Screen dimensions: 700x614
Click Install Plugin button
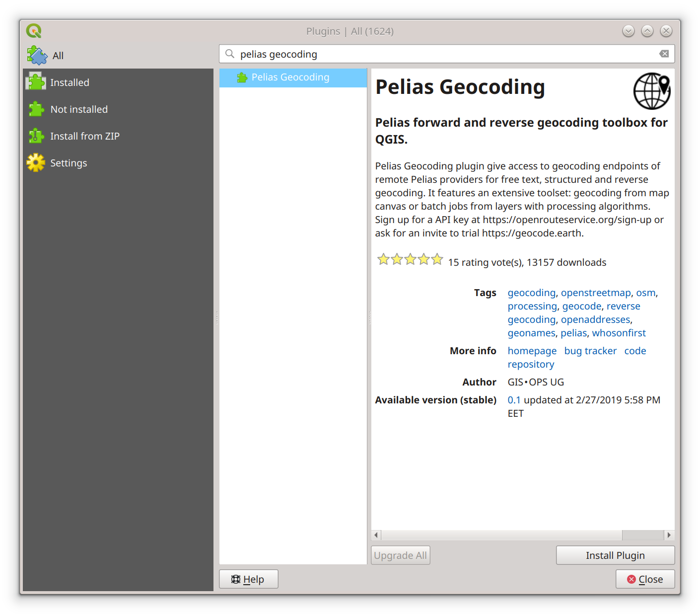(x=615, y=555)
